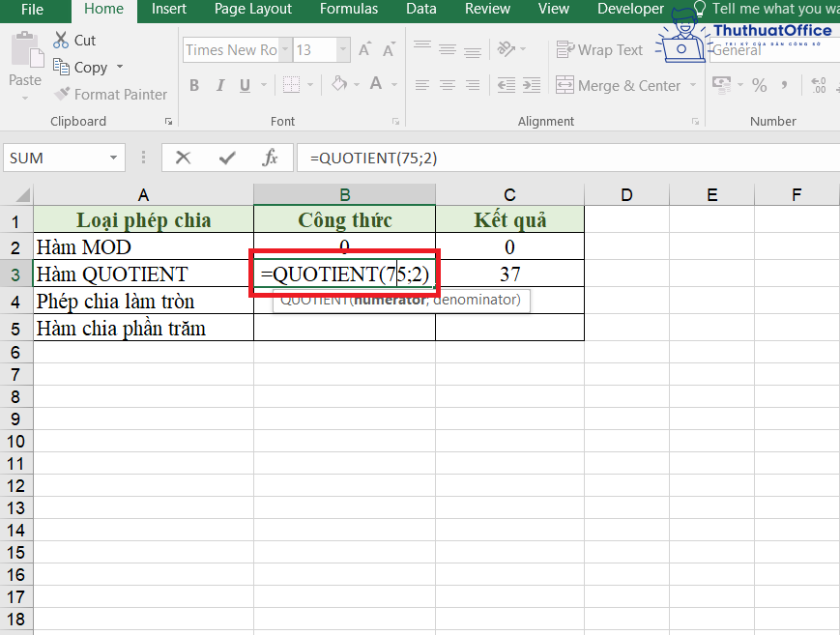840x635 pixels.
Task: Click the Fill Color bucket icon
Action: tap(340, 85)
